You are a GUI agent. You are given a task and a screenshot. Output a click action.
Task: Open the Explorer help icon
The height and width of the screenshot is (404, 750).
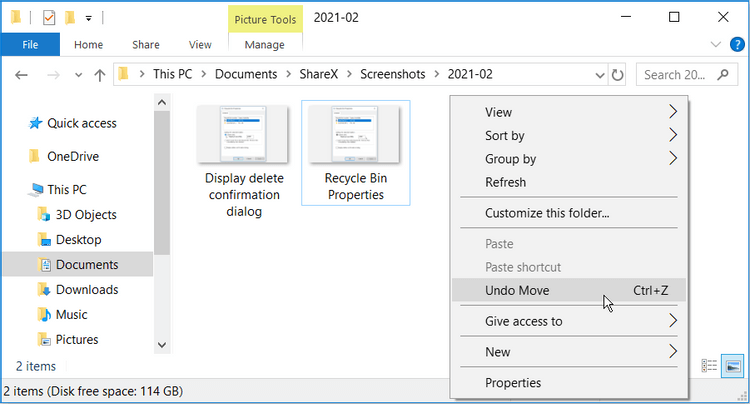[736, 45]
